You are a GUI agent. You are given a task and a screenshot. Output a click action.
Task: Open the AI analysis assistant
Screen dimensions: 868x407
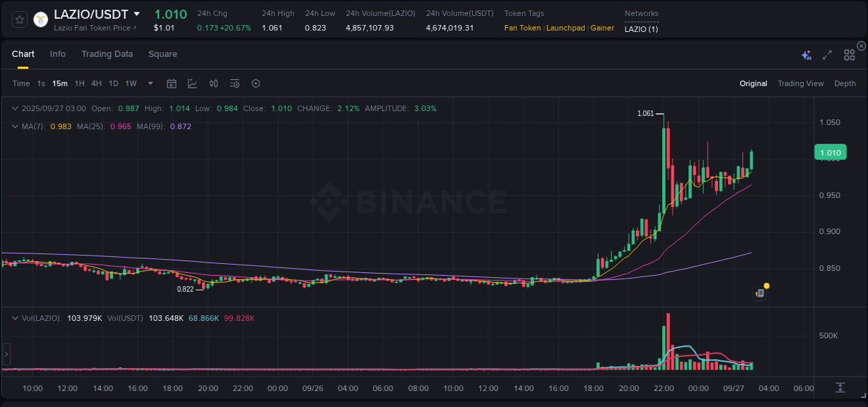click(805, 53)
